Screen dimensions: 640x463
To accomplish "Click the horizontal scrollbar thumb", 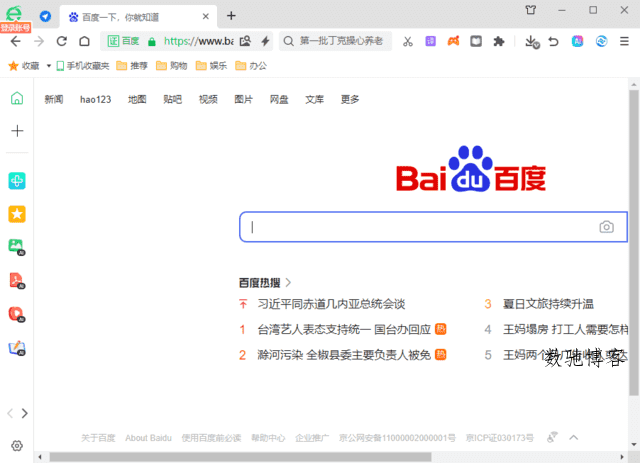I will click(240, 457).
